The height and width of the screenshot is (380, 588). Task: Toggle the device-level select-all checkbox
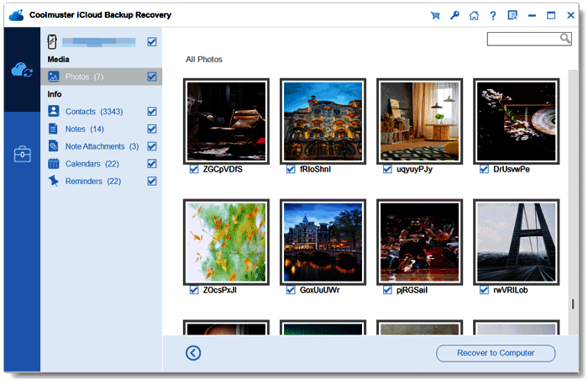pos(152,42)
